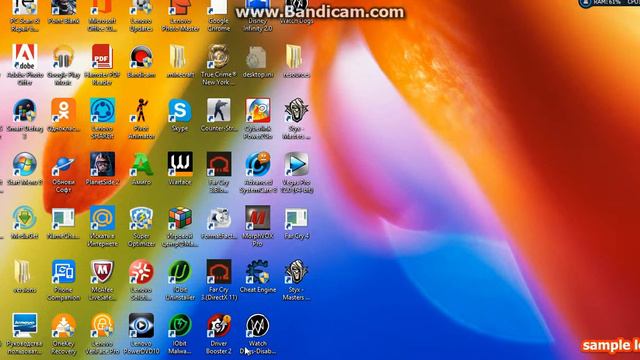Viewport: 640px width, 360px height.
Task: Open the Lenovo user guide icon
Action: coord(25,334)
